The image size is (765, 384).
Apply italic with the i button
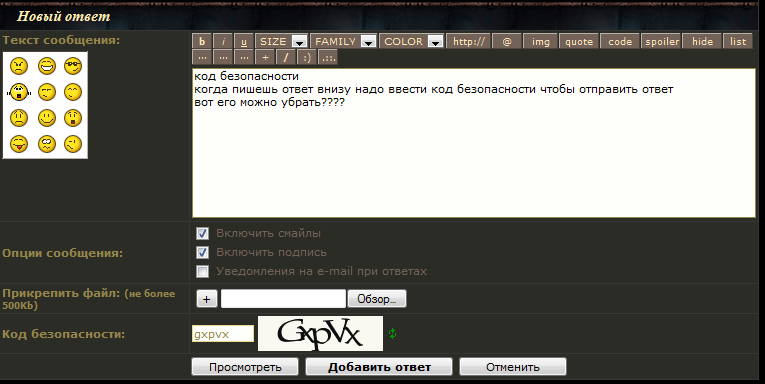[x=223, y=41]
